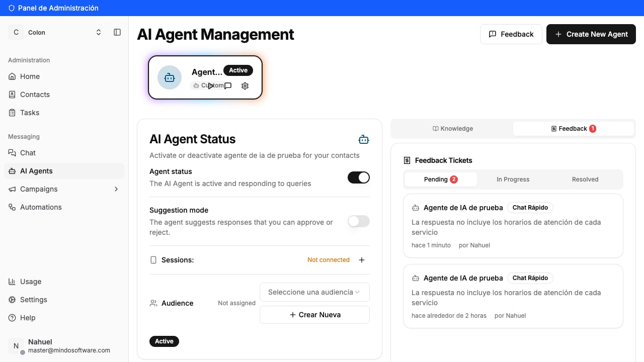Select the Pending tickets tab
The height and width of the screenshot is (362, 644).
(441, 179)
